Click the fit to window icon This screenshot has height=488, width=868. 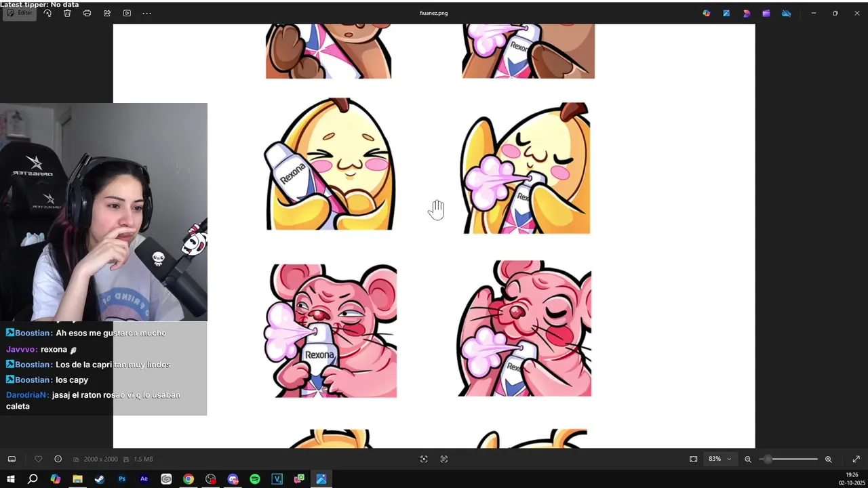click(x=693, y=459)
